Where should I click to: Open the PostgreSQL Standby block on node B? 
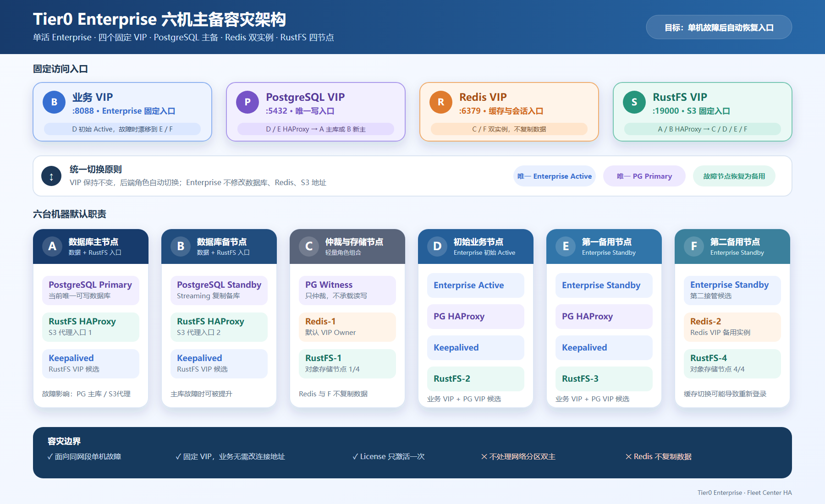coord(219,290)
